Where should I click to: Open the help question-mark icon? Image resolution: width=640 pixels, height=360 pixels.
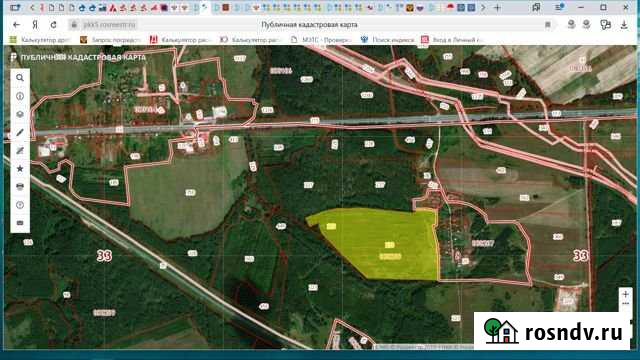pos(20,205)
